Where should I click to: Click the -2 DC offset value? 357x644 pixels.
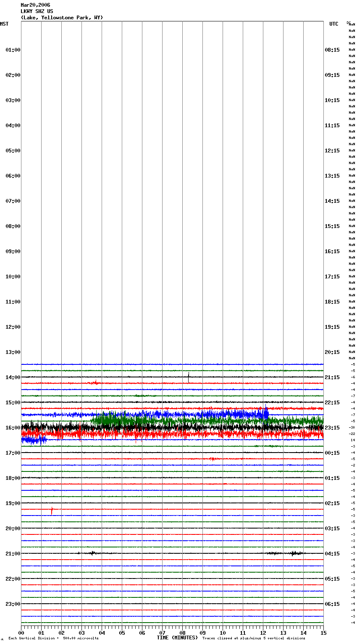[x=353, y=465]
